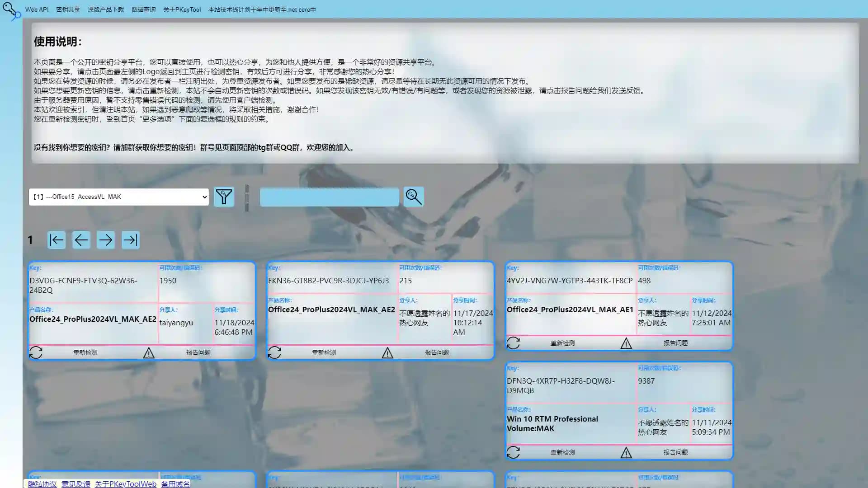Click into the key search input field

coord(330,197)
